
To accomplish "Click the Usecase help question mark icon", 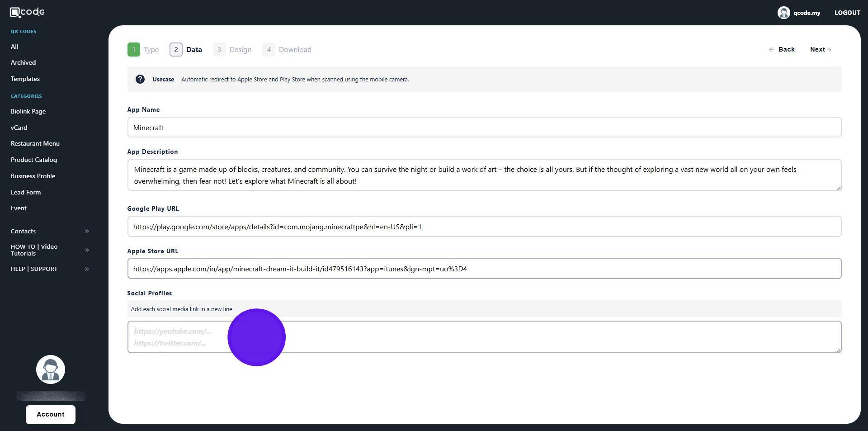I will point(140,79).
